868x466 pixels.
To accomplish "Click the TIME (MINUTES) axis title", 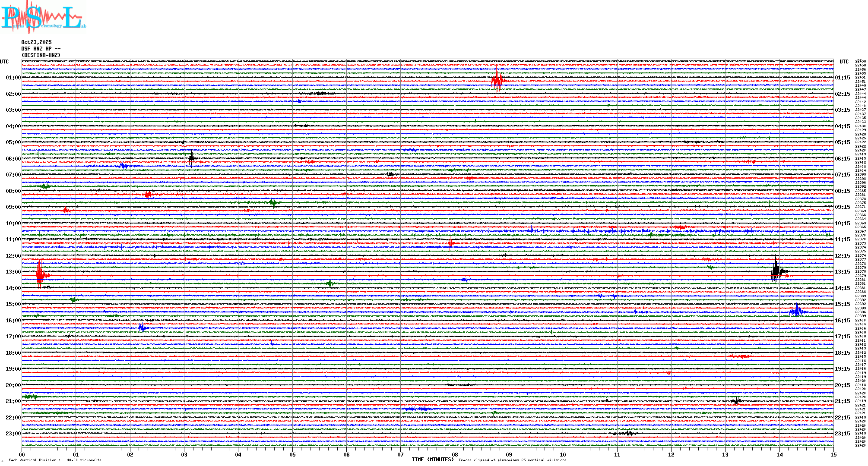I will click(x=433, y=460).
